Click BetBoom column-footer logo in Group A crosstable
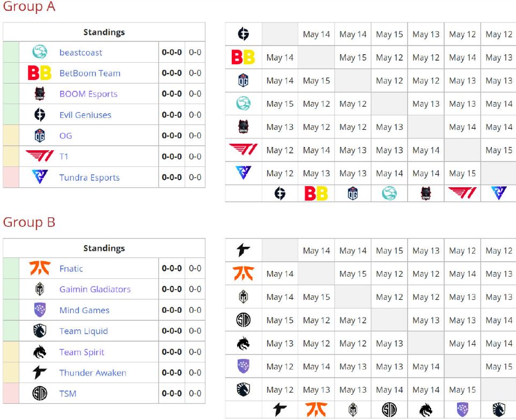Viewport: 516px width, 420px height. [316, 194]
